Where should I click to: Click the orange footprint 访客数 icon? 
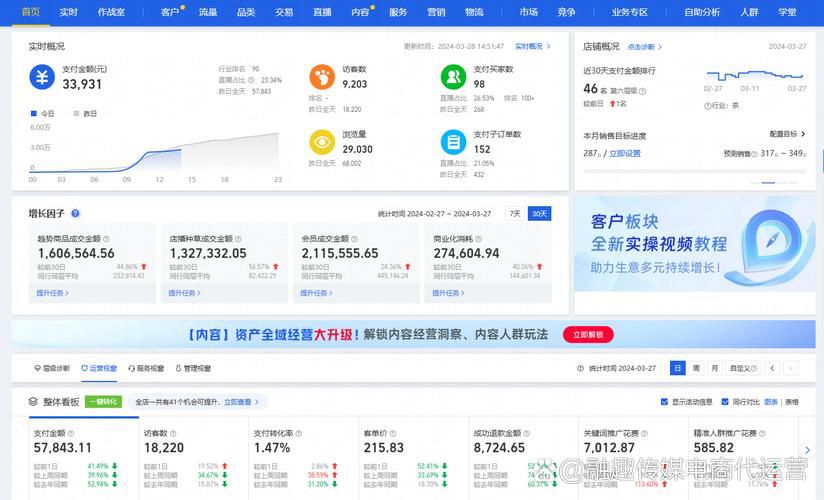tap(322, 77)
